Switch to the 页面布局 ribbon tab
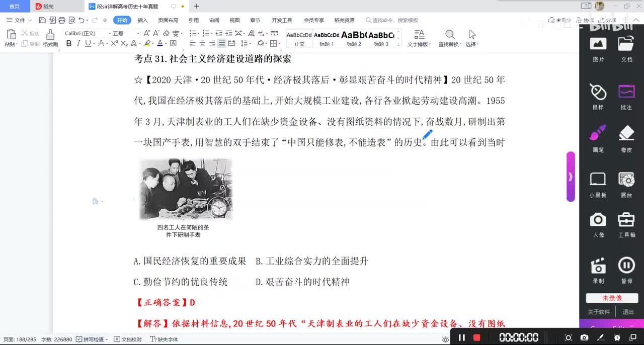This screenshot has width=644, height=345. pyautogui.click(x=168, y=20)
